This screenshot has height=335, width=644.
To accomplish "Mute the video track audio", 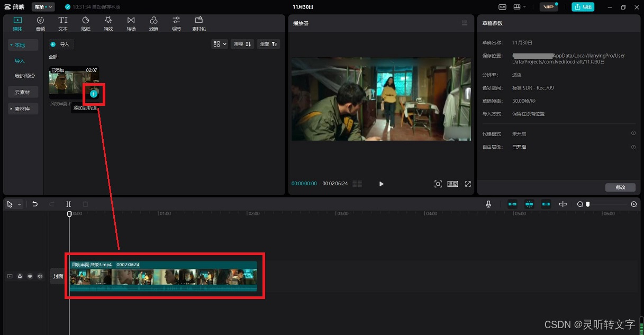I will click(40, 276).
